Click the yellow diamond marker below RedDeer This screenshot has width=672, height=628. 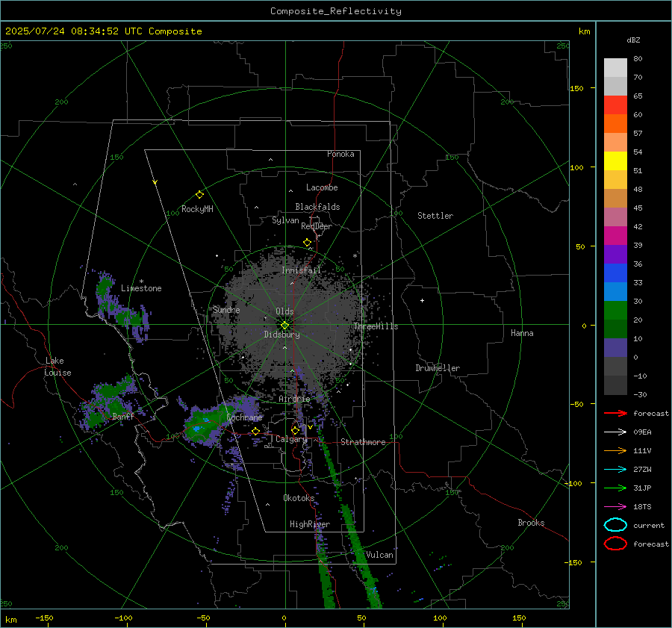point(307,242)
